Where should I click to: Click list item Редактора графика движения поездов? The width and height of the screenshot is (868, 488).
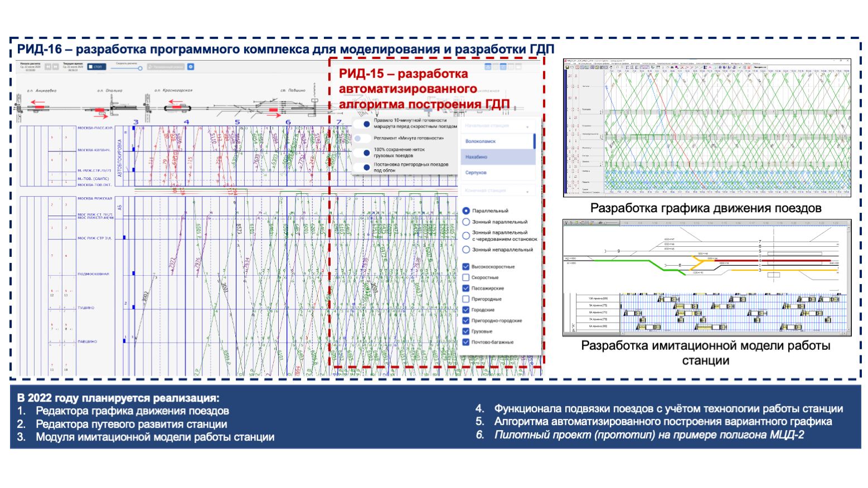133,411
